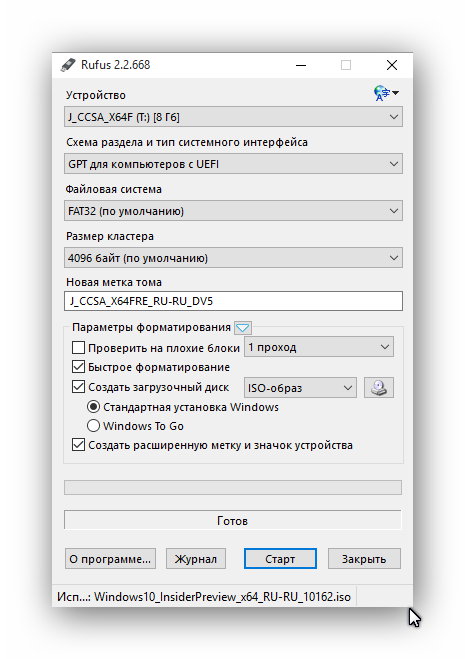The height and width of the screenshot is (659, 465).
Task: Open the Устройство device dropdown
Action: click(x=233, y=117)
